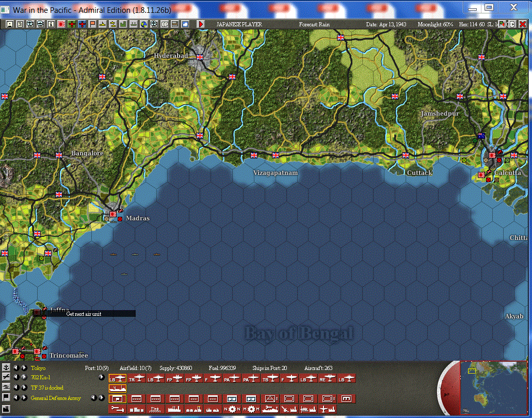Click the red plane on blue icon
Viewport: 532px width, 418px height.
82,24
